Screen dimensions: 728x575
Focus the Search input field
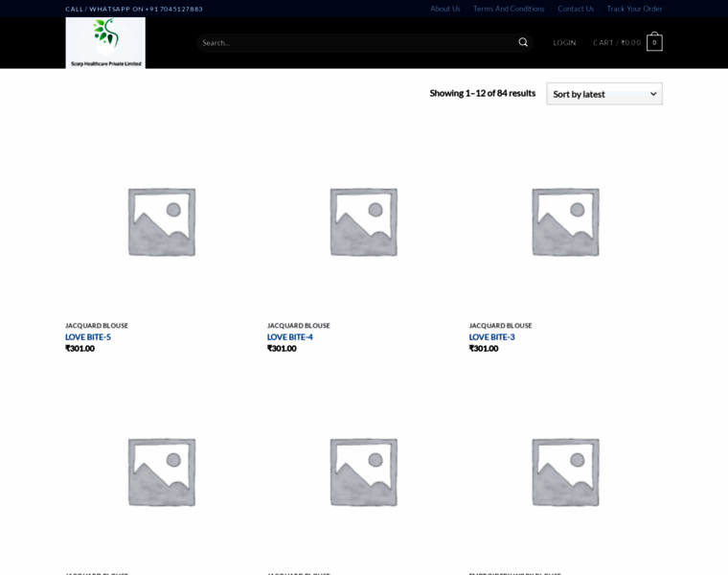(357, 43)
